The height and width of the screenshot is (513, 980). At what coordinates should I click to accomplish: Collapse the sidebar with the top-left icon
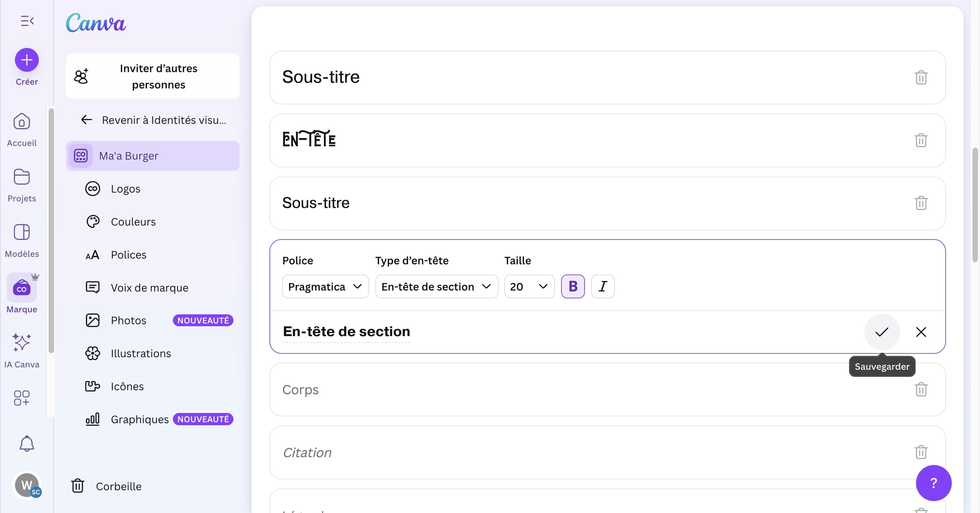(27, 21)
